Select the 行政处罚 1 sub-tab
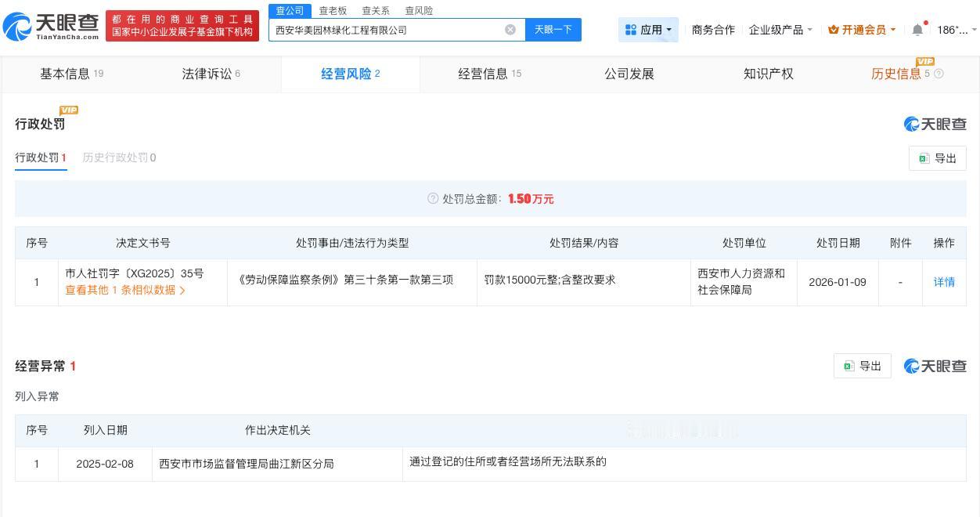Viewport: 980px width, 517px height. (x=41, y=157)
